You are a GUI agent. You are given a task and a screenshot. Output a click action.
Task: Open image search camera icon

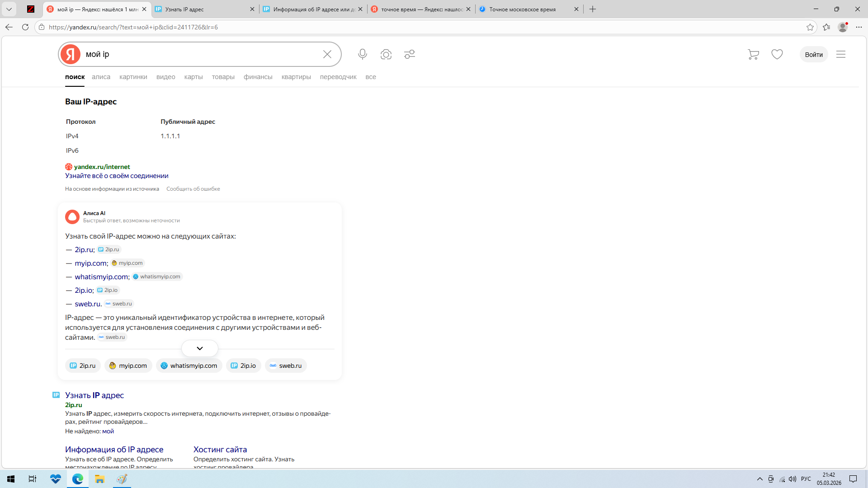[386, 54]
